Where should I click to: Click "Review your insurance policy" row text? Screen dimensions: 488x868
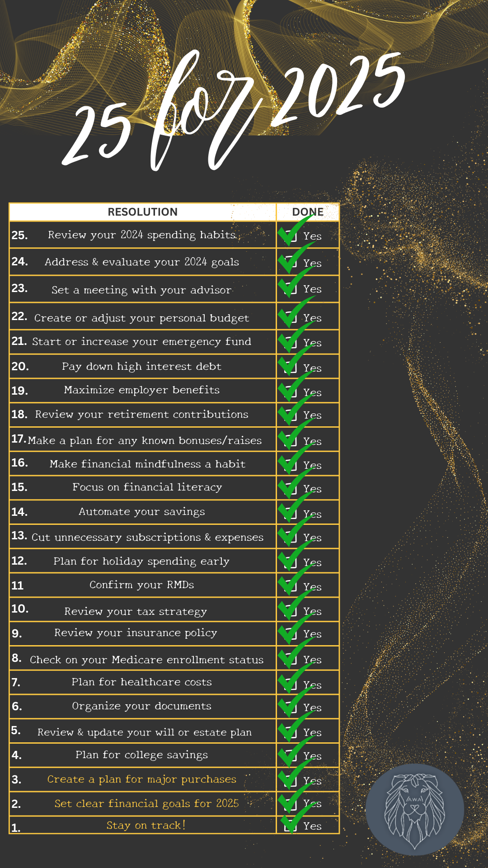136,632
